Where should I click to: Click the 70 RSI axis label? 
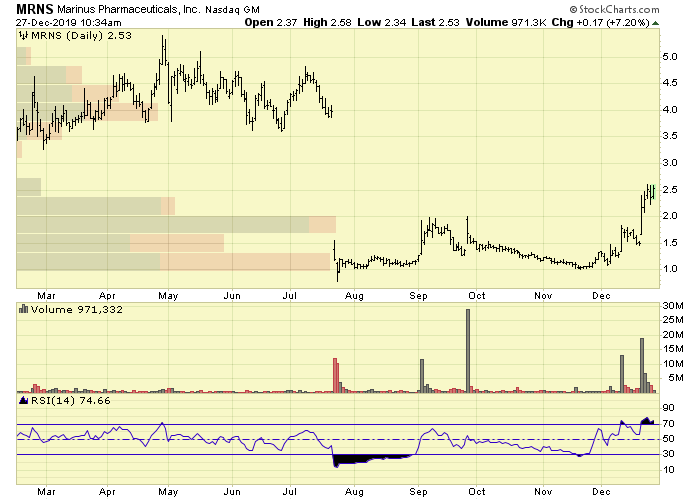[668, 424]
